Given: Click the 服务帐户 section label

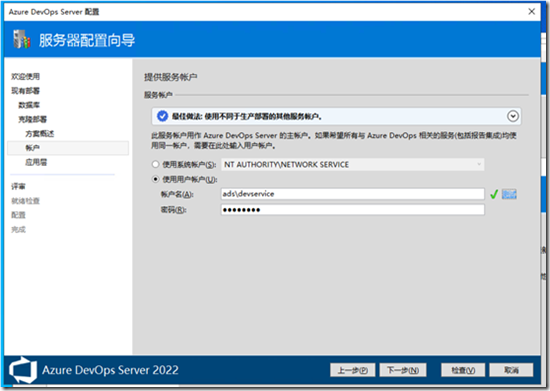Looking at the screenshot, I should (x=158, y=95).
